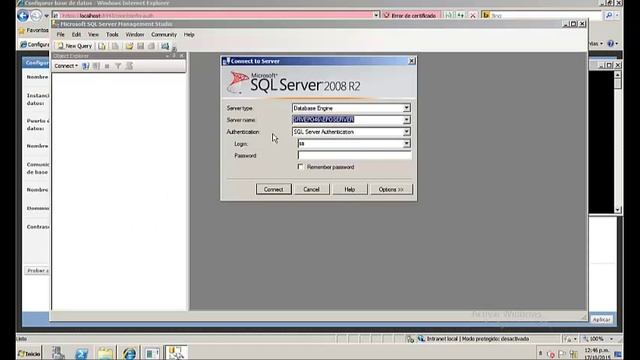
Task: Click the Cancel button in the dialog
Action: [x=311, y=189]
